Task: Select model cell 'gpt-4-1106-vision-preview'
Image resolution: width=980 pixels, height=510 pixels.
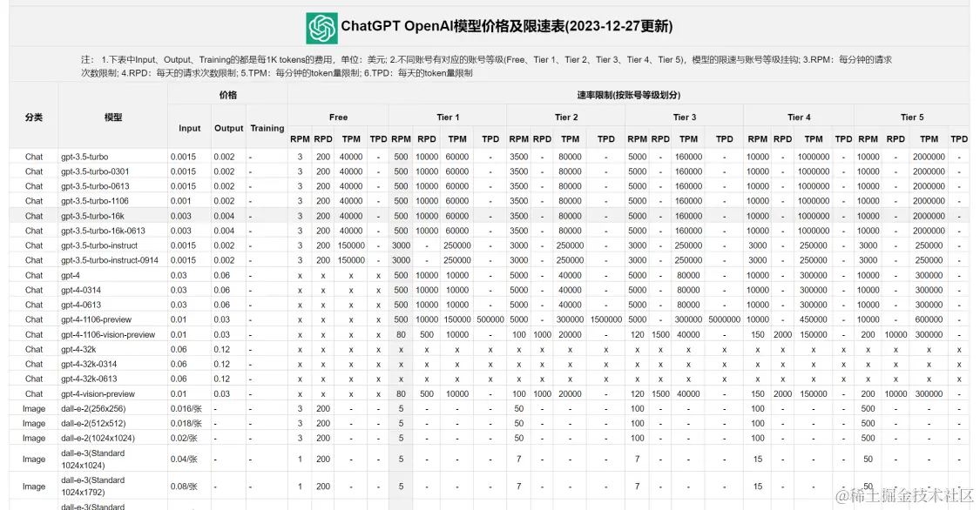Action: 107,334
